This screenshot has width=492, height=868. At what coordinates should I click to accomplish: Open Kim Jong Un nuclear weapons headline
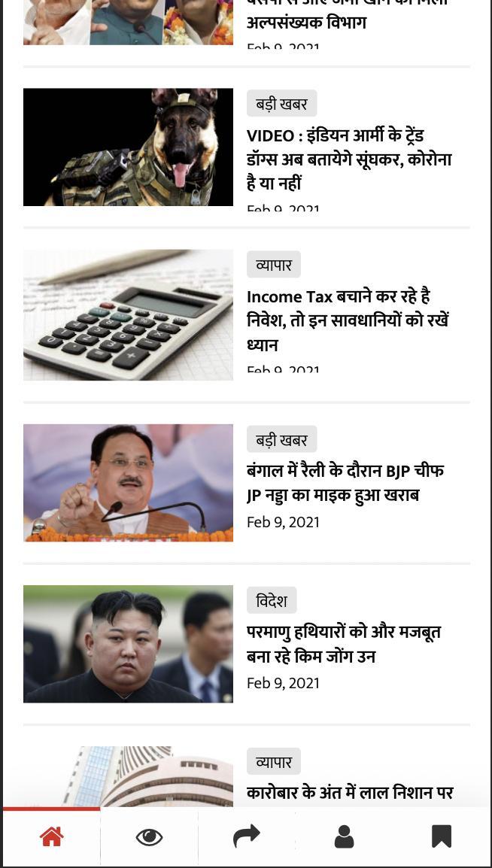pos(344,645)
